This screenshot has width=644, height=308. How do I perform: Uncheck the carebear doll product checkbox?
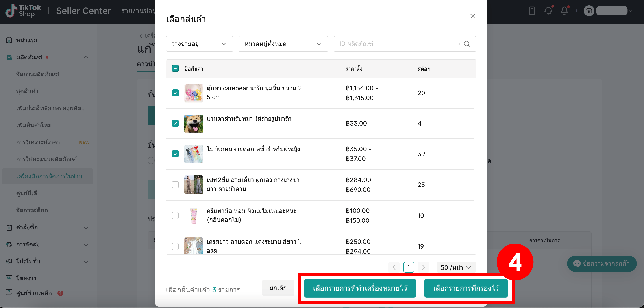click(175, 93)
